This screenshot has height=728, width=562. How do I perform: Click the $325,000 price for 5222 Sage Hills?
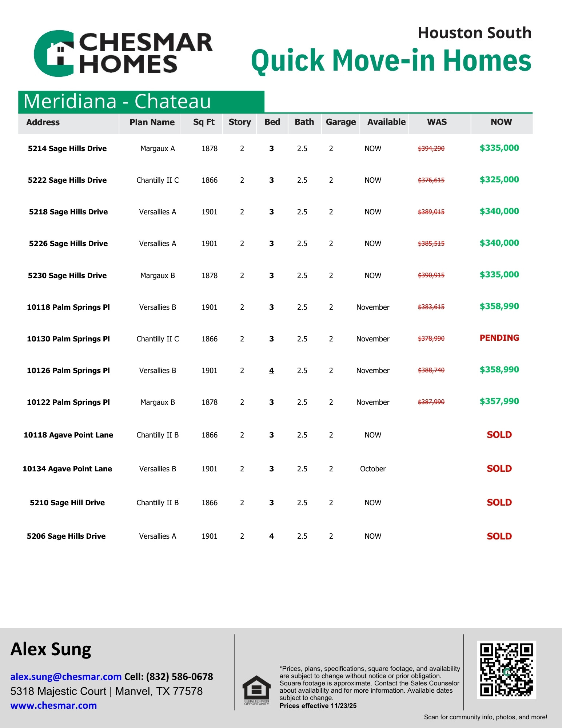(x=499, y=180)
